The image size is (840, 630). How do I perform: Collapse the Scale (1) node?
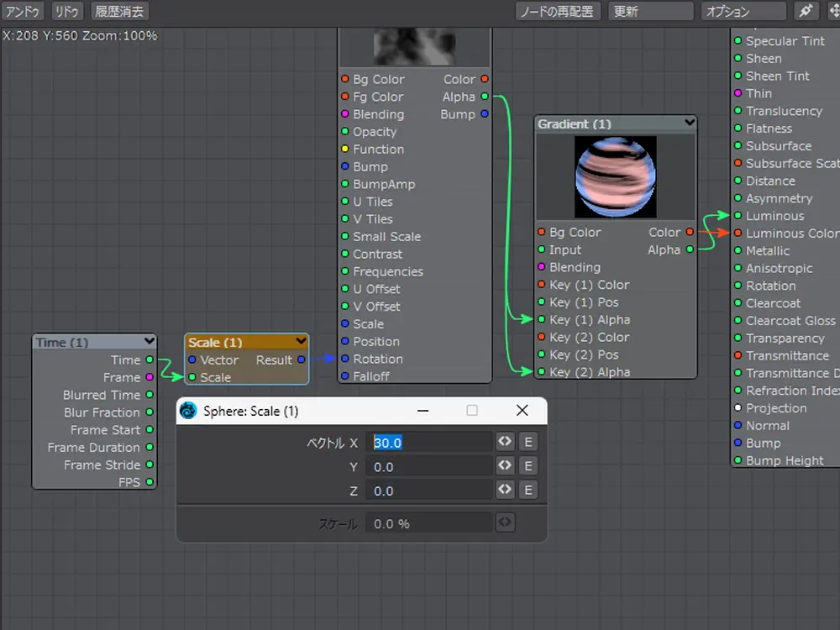[301, 341]
